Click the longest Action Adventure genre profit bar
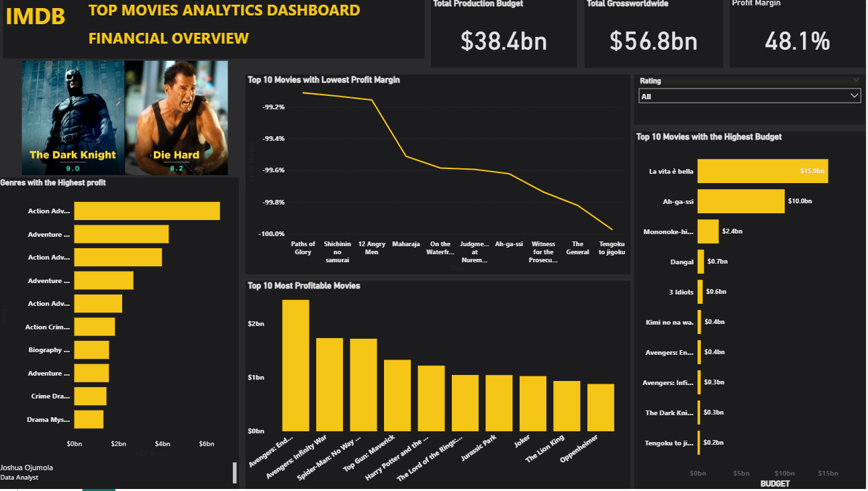Screen dimensions: 868x491 pyautogui.click(x=146, y=211)
